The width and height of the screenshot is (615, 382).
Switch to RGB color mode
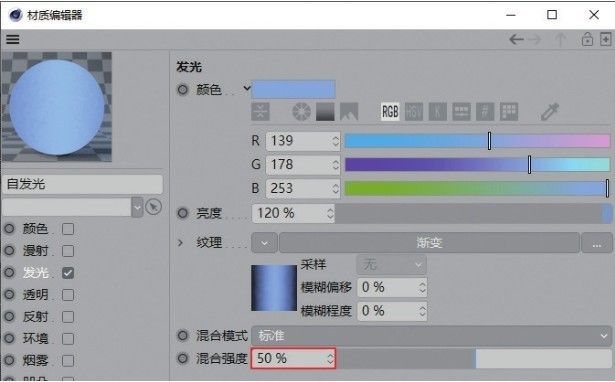click(390, 112)
